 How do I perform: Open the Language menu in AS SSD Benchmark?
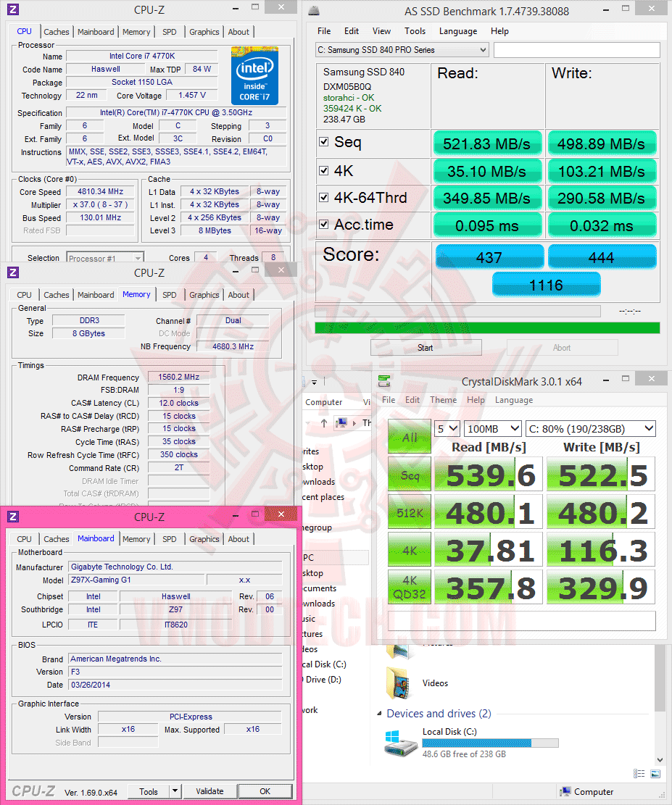tap(457, 31)
